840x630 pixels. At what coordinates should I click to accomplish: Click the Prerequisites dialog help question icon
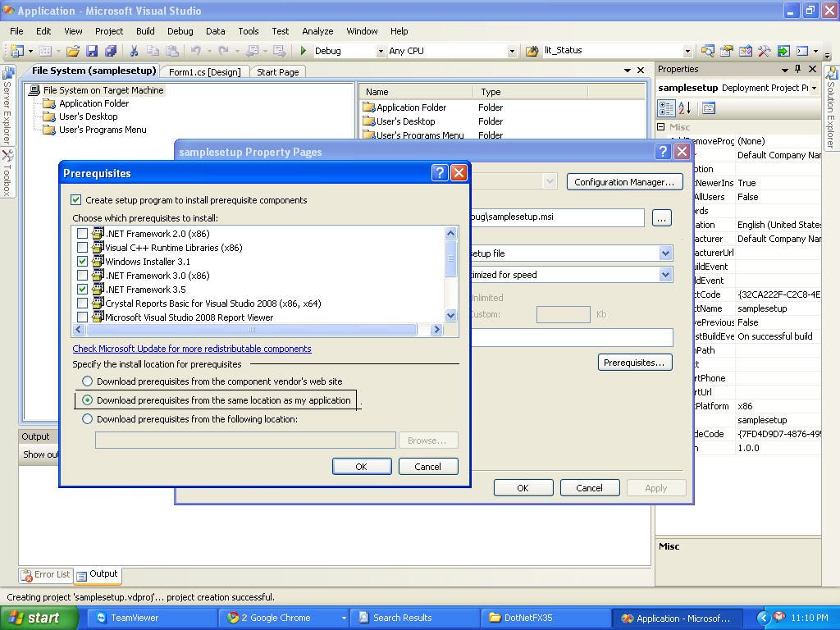(440, 172)
